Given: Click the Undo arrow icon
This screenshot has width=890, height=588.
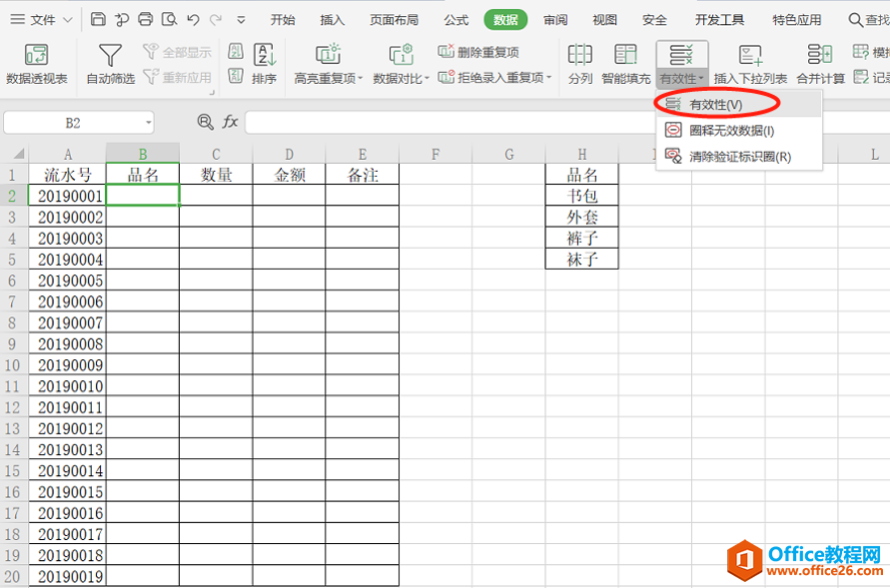Looking at the screenshot, I should (x=193, y=20).
